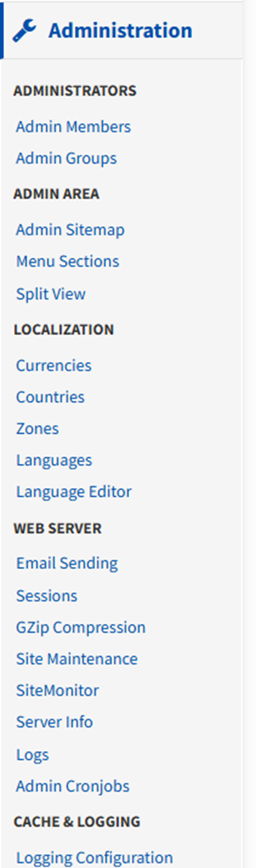The image size is (256, 868).
Task: Open the Logs link
Action: (x=33, y=755)
